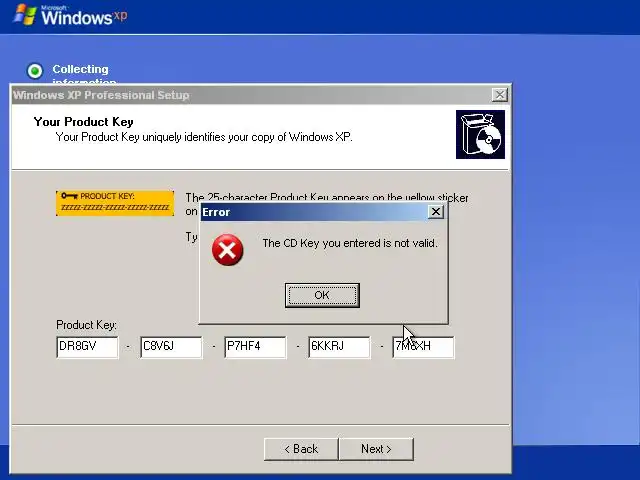Confirm the error with the OK button
640x480 pixels.
pos(322,295)
